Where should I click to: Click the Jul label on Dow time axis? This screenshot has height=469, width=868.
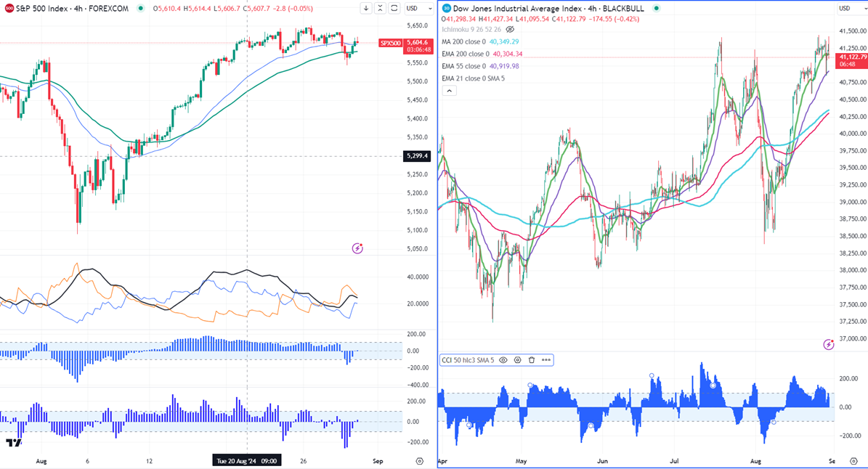point(674,461)
